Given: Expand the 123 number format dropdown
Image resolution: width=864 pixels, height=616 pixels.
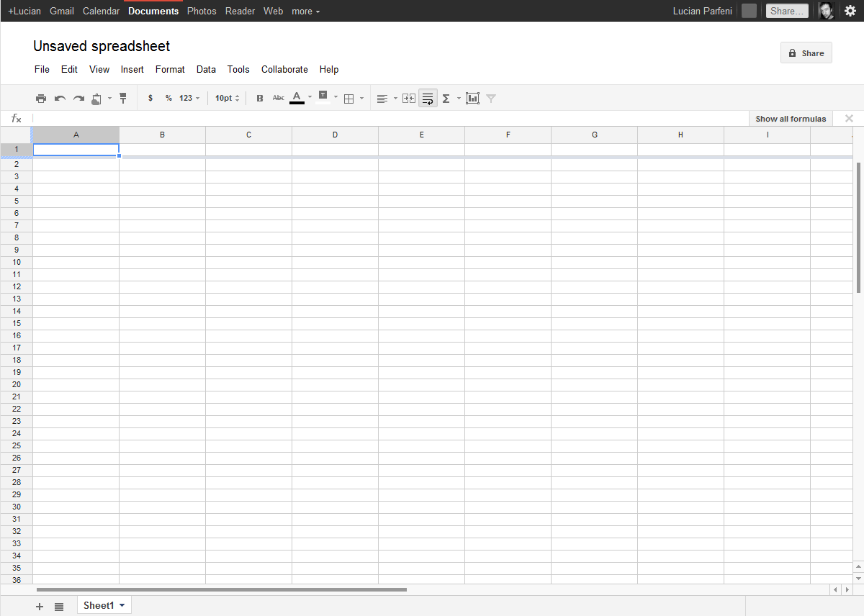Looking at the screenshot, I should pos(189,99).
